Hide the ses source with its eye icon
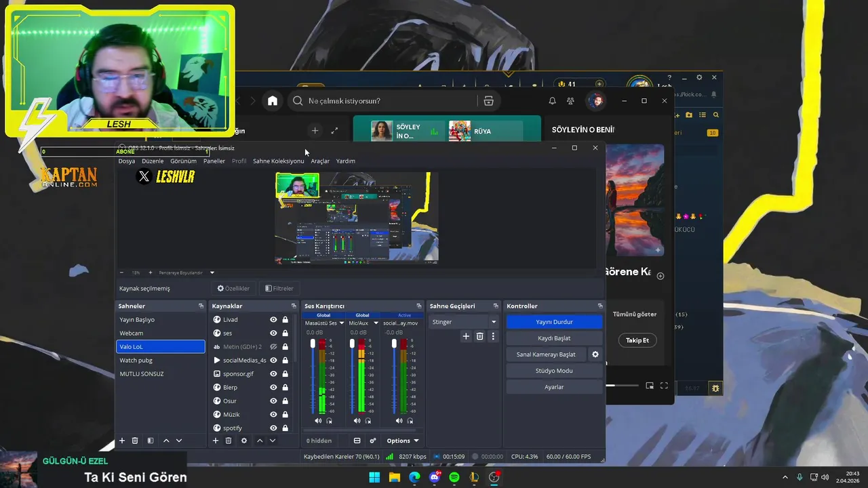 (x=273, y=333)
